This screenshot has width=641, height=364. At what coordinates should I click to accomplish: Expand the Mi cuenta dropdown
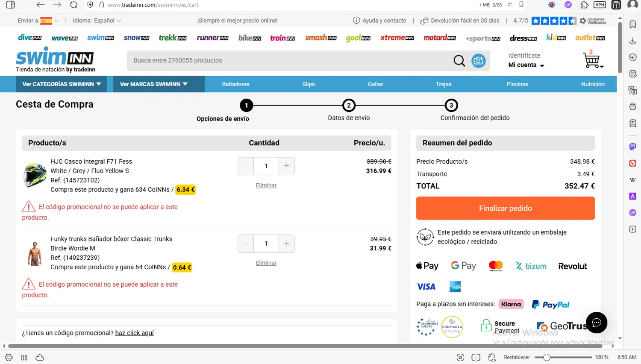click(x=526, y=65)
